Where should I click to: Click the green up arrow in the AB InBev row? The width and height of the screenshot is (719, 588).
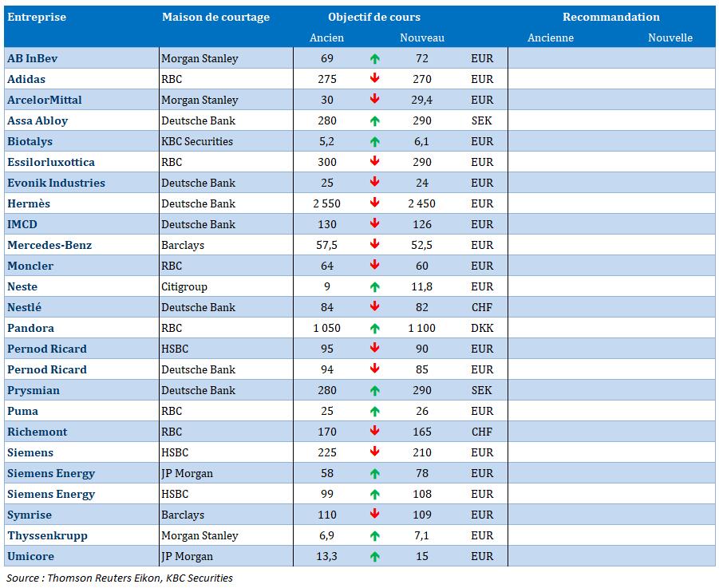374,59
